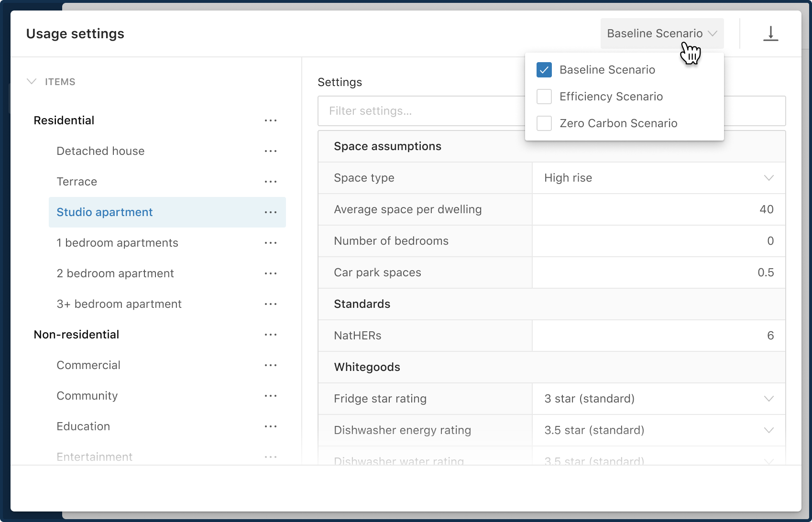Edit Average space per dwelling value 40
The width and height of the screenshot is (812, 522).
point(658,209)
